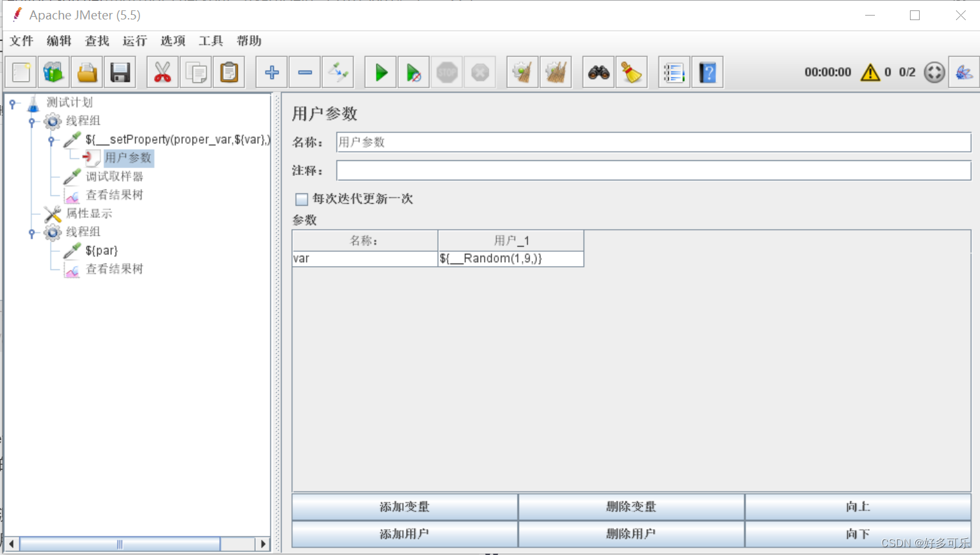Click the 向下 button
The width and height of the screenshot is (980, 555).
857,534
